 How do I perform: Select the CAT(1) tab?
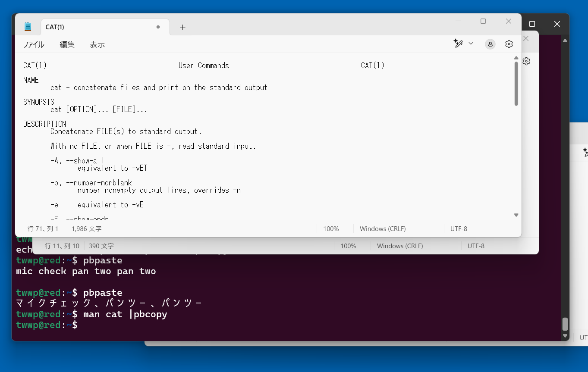tap(105, 27)
